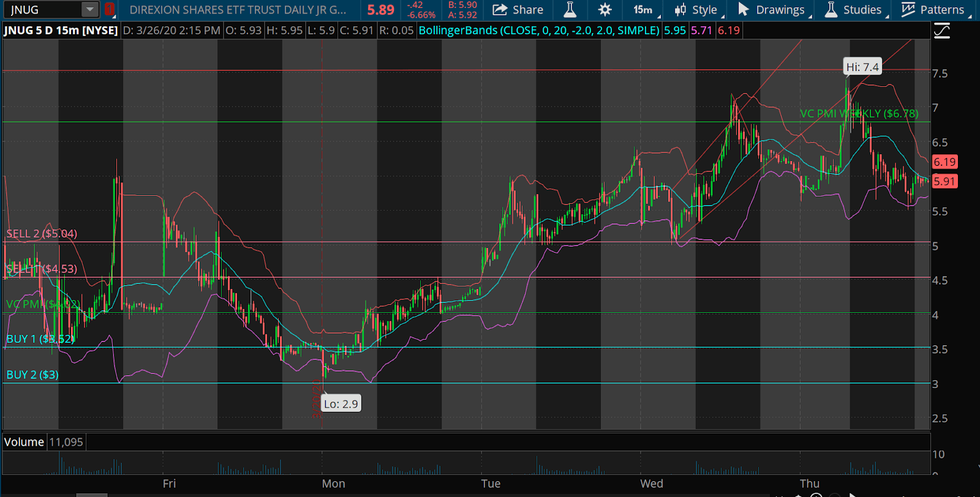This screenshot has width=980, height=497.
Task: Click the BUY 2 ($3) level label
Action: tap(32, 375)
